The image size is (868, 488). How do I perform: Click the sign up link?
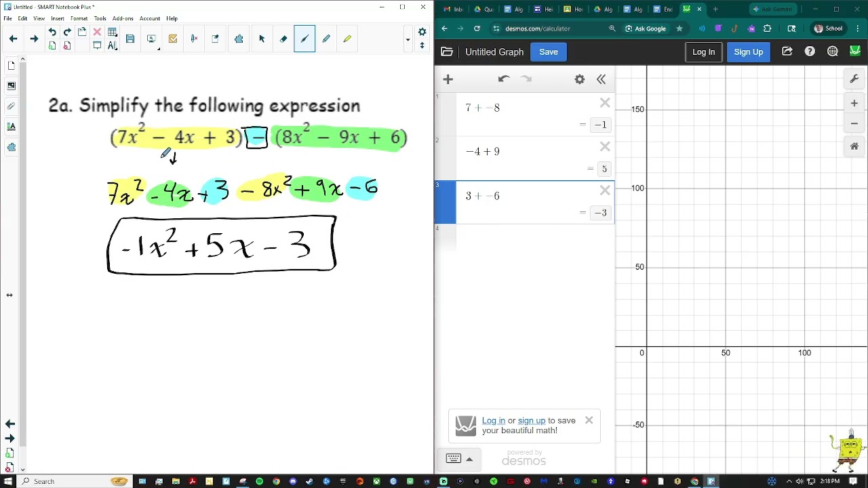coord(532,421)
